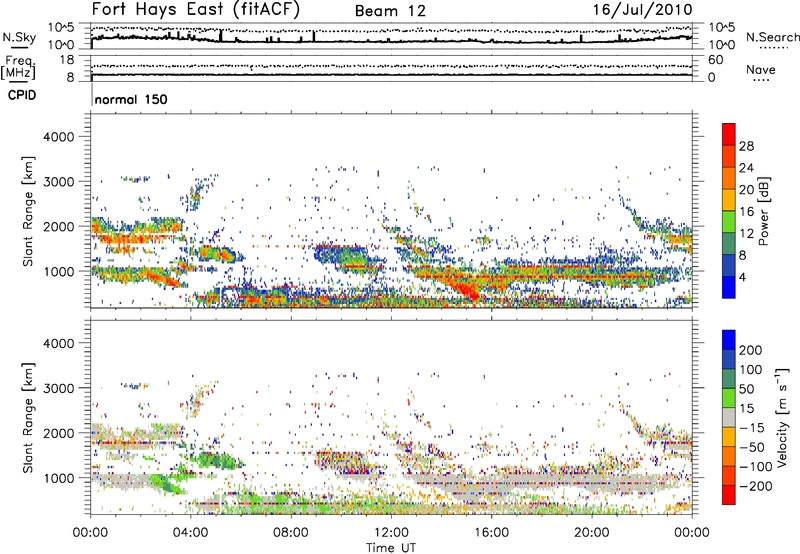Select the "Beam 12" label
800x554 pixels.
tap(390, 11)
